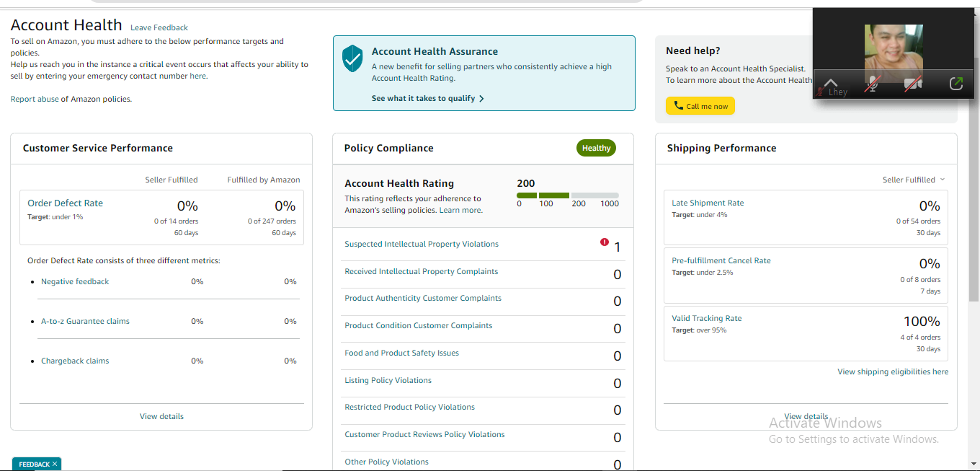Click the '0 of 54 orders' text

coord(918,221)
